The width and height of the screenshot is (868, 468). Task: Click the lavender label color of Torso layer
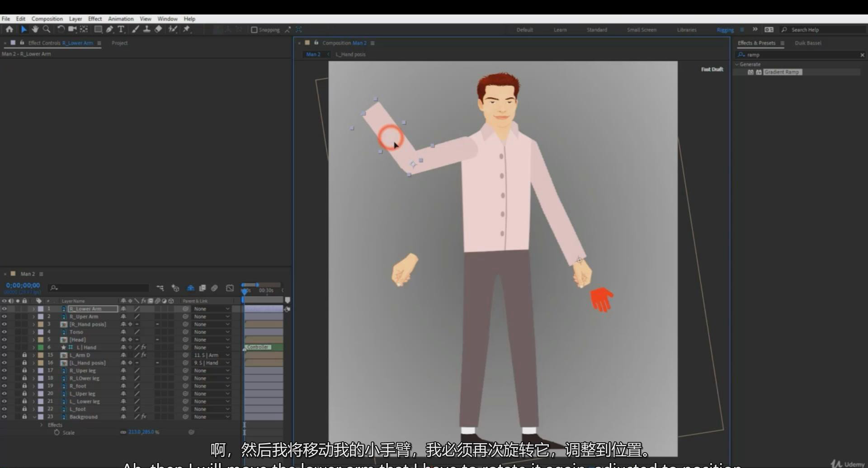pos(41,332)
